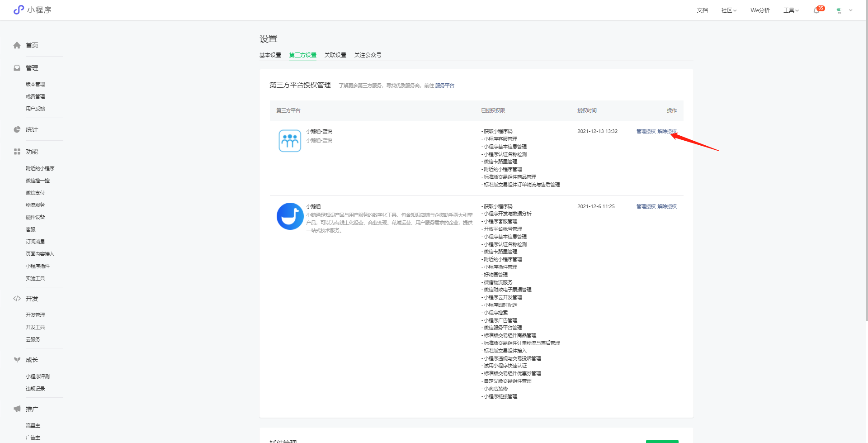Open the notification bell icon
868x443 pixels.
pos(816,10)
